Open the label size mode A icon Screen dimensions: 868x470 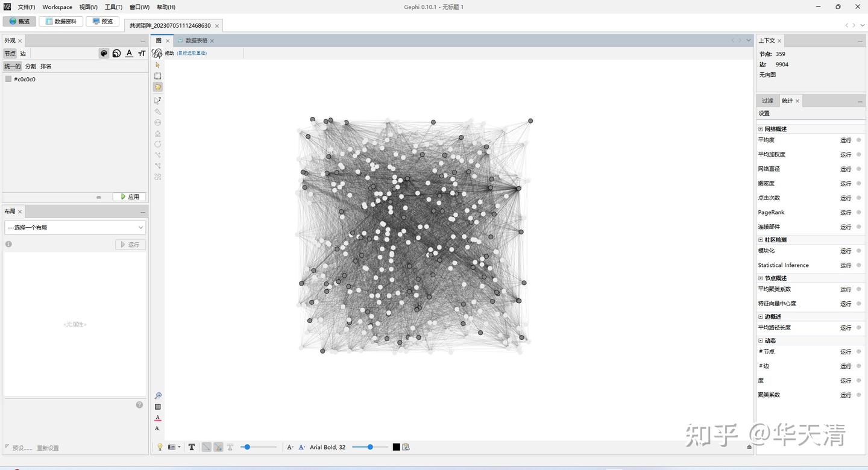(x=290, y=447)
